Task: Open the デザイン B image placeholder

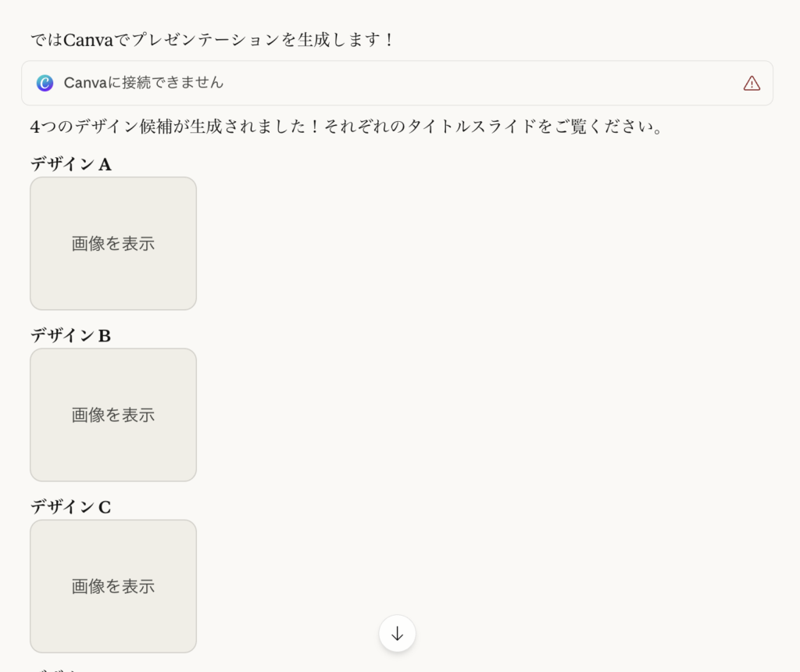Action: click(x=113, y=415)
